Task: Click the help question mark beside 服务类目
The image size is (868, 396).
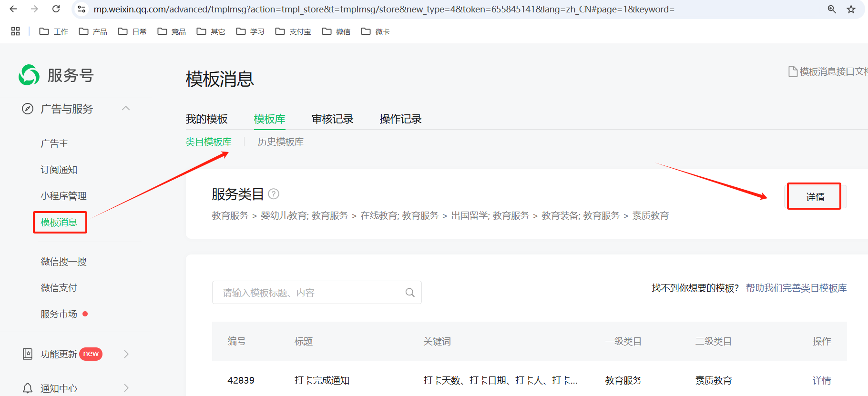Action: [274, 194]
